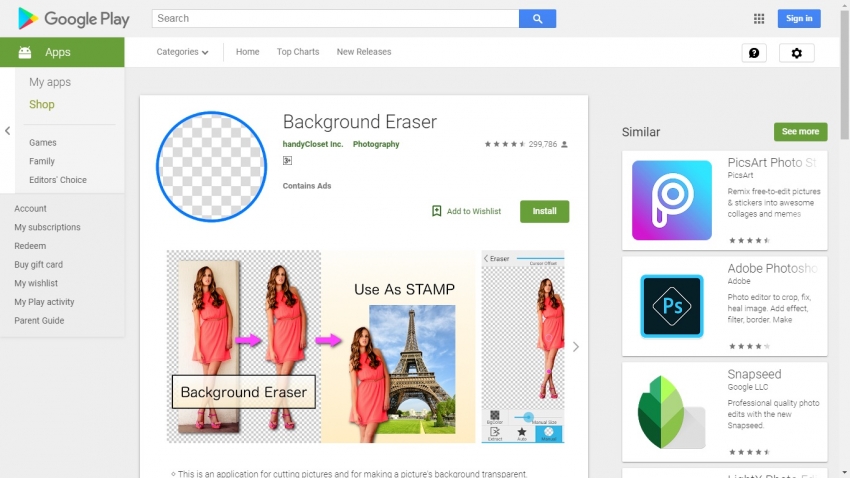
Task: Collapse the sidebar with left chevron
Action: [x=8, y=131]
